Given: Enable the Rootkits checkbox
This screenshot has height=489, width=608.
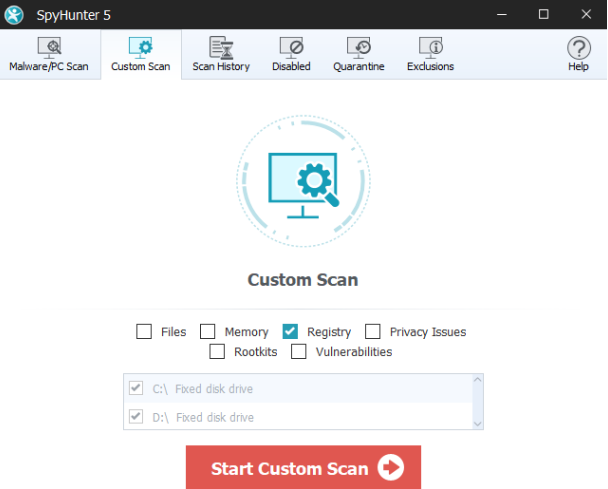Looking at the screenshot, I should (217, 352).
